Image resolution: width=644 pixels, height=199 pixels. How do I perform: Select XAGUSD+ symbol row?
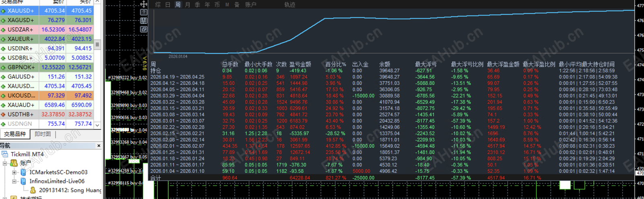(x=47, y=20)
